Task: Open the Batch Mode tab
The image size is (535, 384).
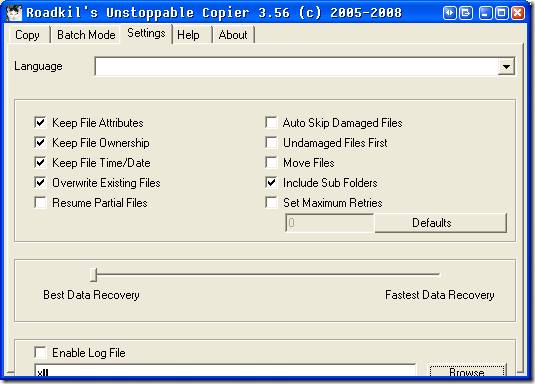Action: coord(86,35)
